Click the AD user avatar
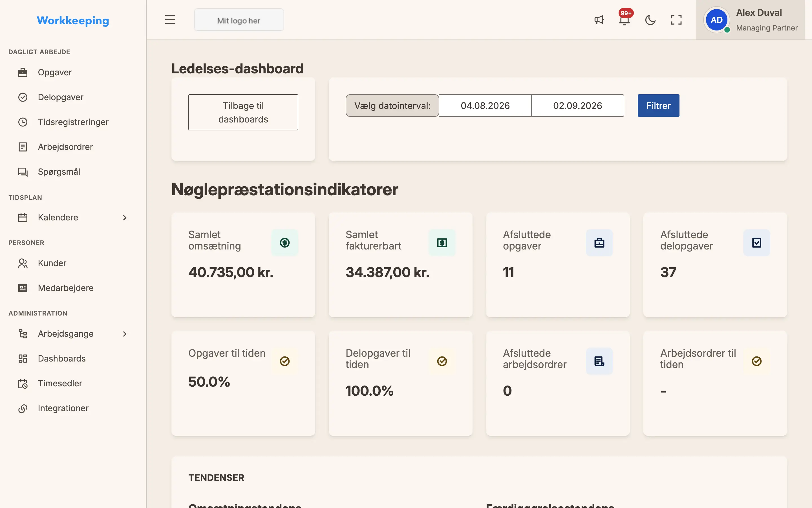Viewport: 812px width, 508px height. pos(716,20)
